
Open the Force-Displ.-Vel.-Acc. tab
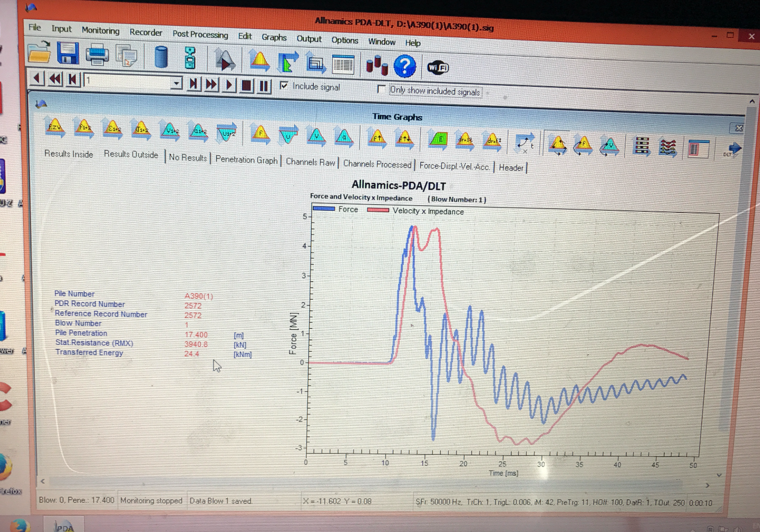[454, 166]
